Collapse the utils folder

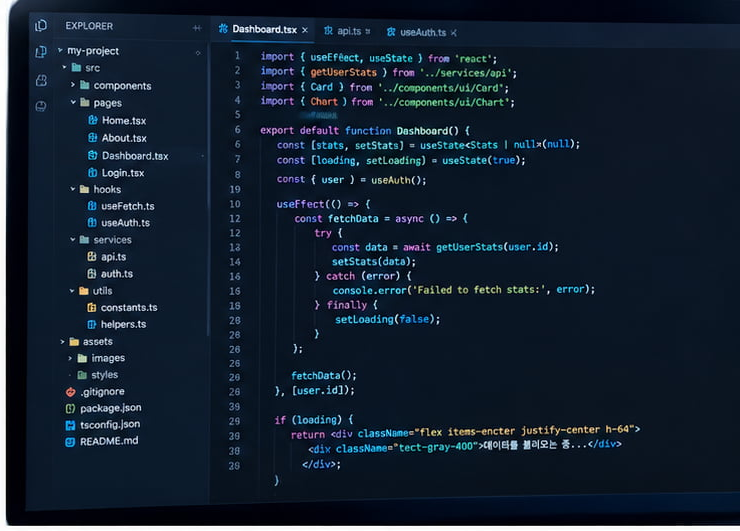pos(72,291)
